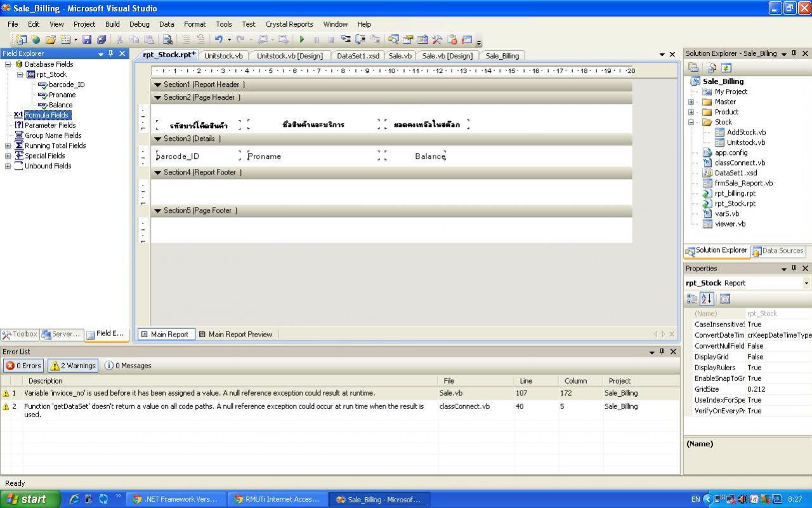The width and height of the screenshot is (812, 508).
Task: Click the New Project toolbar icon
Action: [x=21, y=39]
